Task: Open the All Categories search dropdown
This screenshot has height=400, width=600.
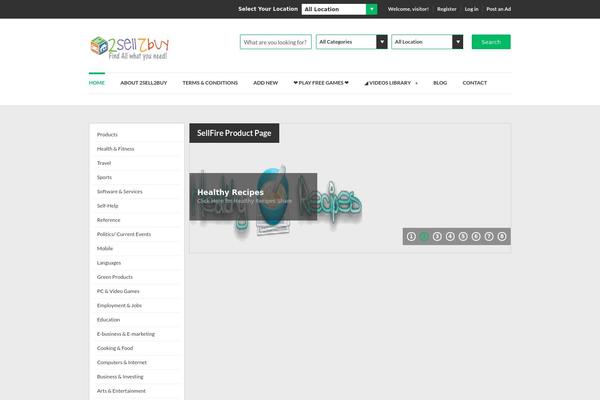Action: click(352, 42)
